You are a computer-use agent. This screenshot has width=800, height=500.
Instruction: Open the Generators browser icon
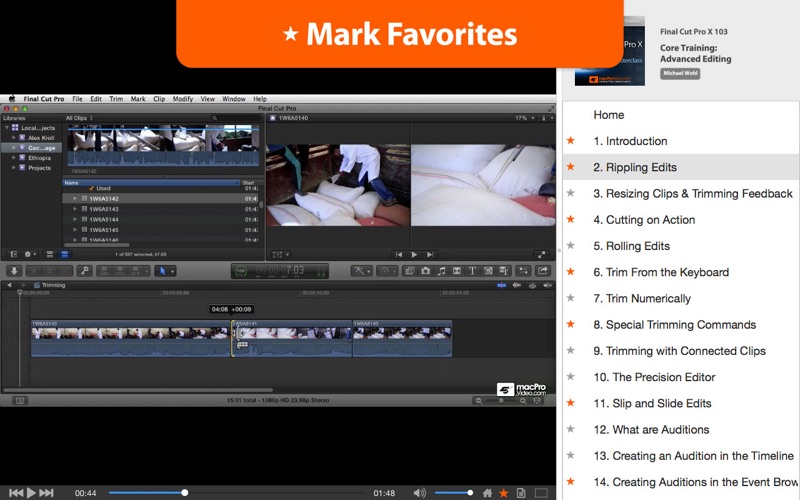(488, 271)
